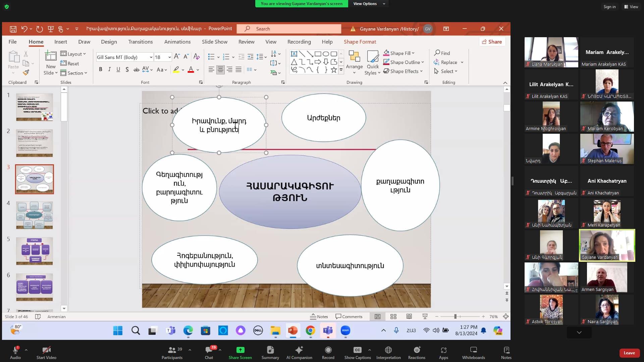This screenshot has height=362, width=644.
Task: Click the Share button in PowerPoint
Action: [x=492, y=42]
